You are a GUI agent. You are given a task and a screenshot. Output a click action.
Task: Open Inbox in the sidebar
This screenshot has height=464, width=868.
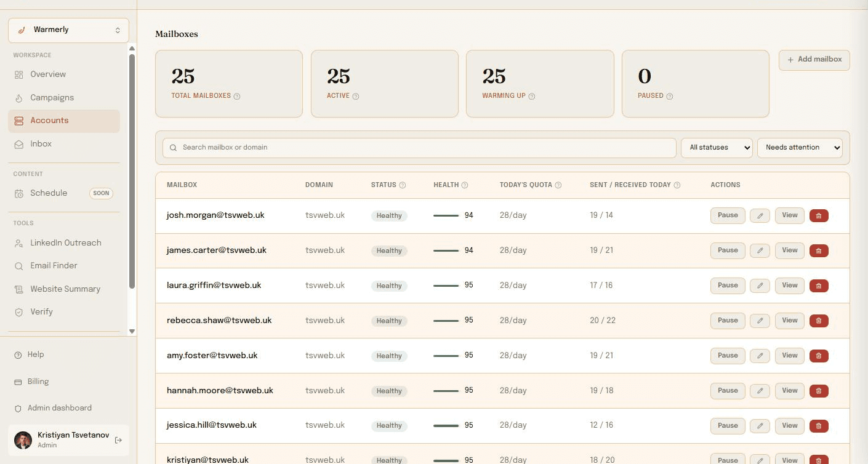point(64,144)
